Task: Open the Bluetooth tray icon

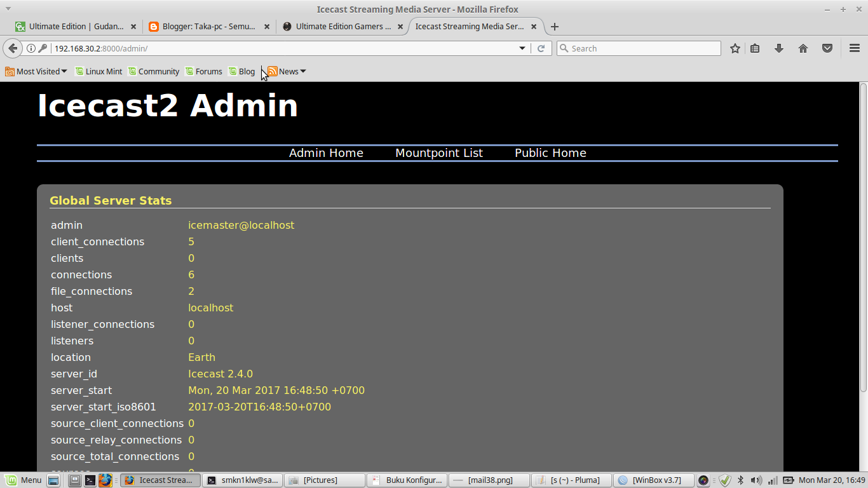Action: [740, 480]
